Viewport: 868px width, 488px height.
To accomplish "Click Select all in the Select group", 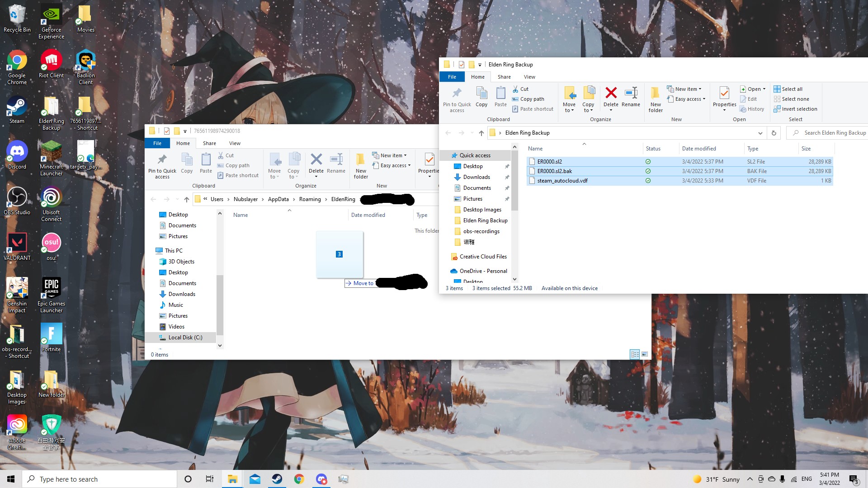I will [792, 89].
